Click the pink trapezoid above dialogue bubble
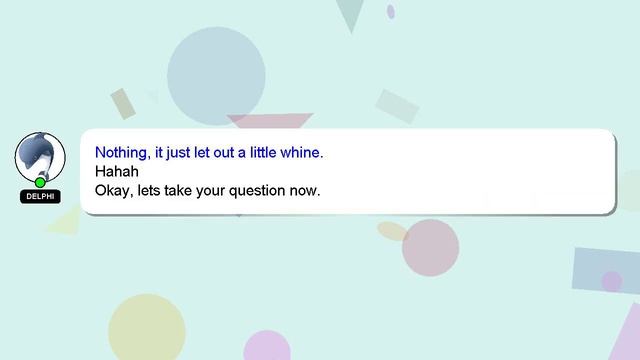Screen dimensions: 640x360 270,121
